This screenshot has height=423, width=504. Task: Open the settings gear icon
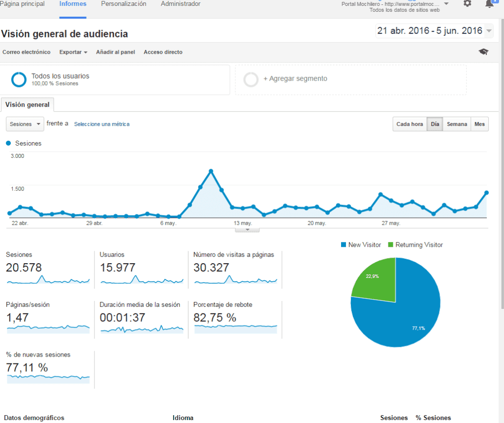pos(467,3)
